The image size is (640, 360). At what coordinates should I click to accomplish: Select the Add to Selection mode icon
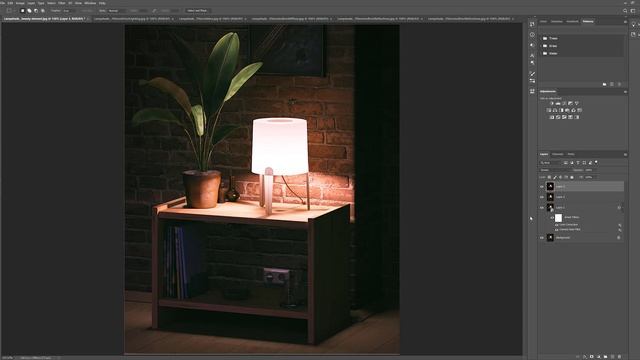(x=29, y=11)
